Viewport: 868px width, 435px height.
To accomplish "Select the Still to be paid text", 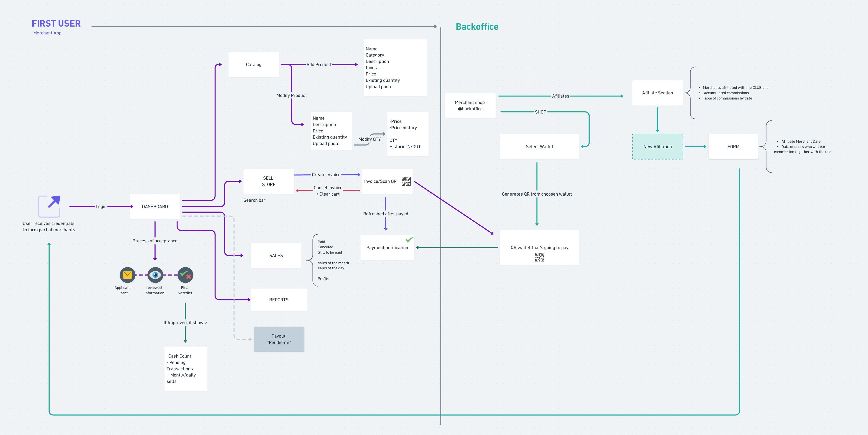I will (x=330, y=252).
